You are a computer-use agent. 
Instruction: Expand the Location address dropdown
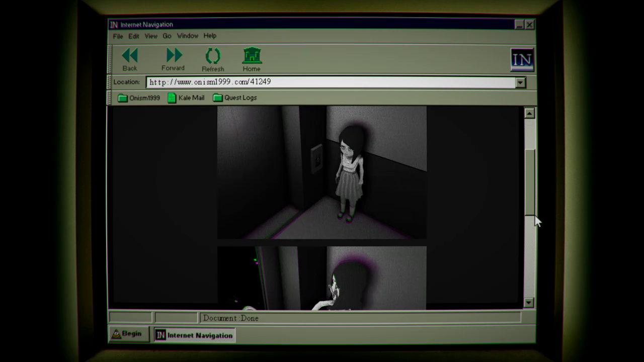pyautogui.click(x=520, y=82)
